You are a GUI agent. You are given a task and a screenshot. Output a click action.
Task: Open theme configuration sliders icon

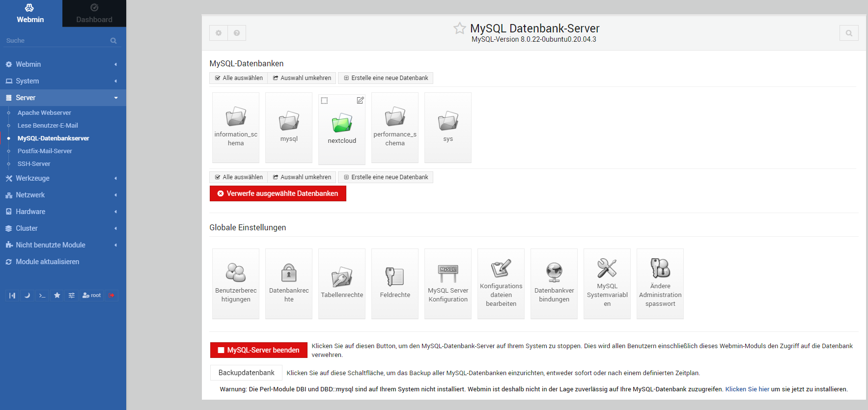click(x=72, y=295)
